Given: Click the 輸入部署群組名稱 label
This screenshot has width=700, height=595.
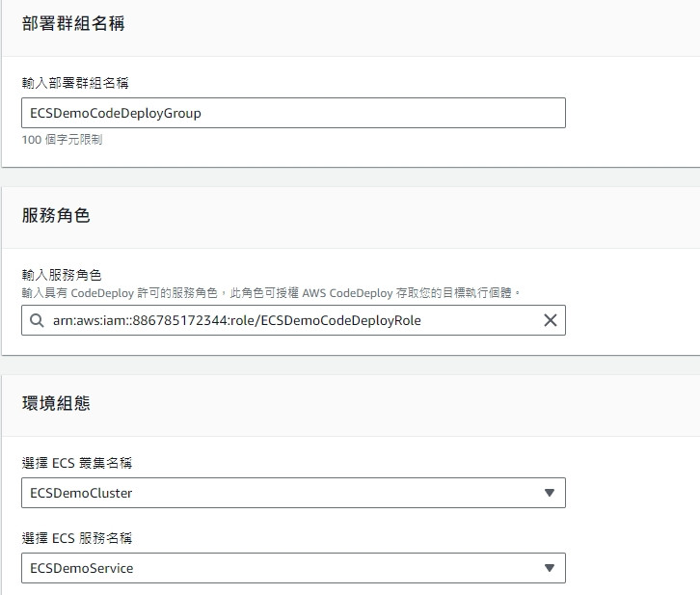Looking at the screenshot, I should pos(75,83).
